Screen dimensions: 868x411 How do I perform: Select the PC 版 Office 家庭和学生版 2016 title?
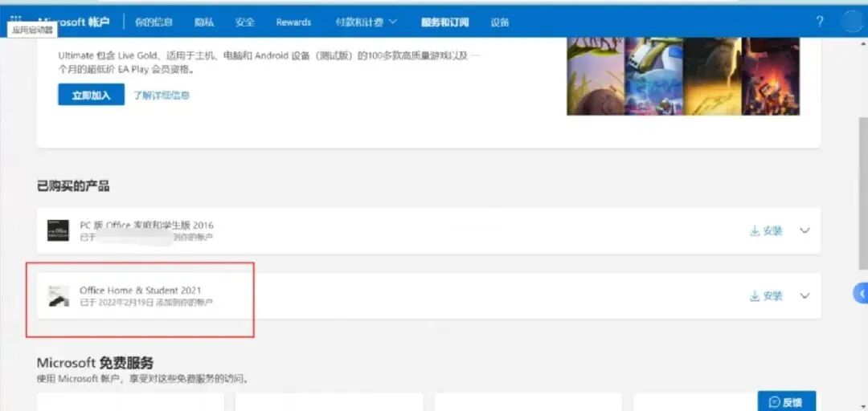(x=147, y=226)
